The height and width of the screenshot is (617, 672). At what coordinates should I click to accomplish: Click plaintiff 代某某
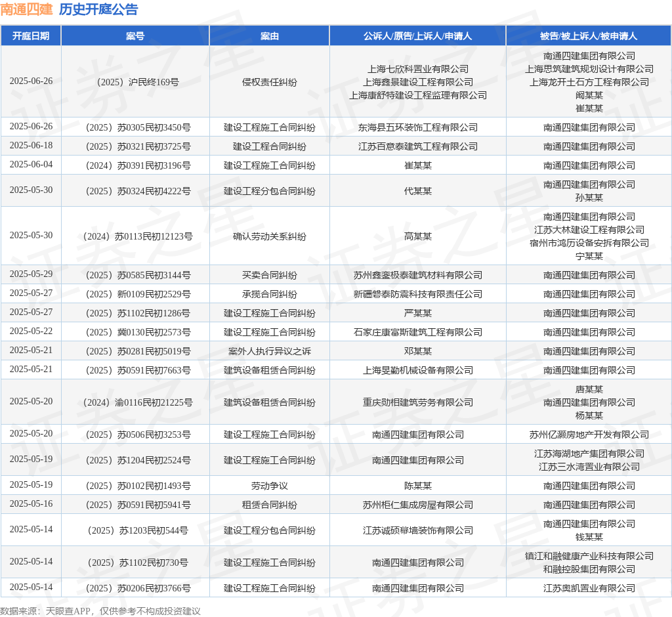[418, 191]
